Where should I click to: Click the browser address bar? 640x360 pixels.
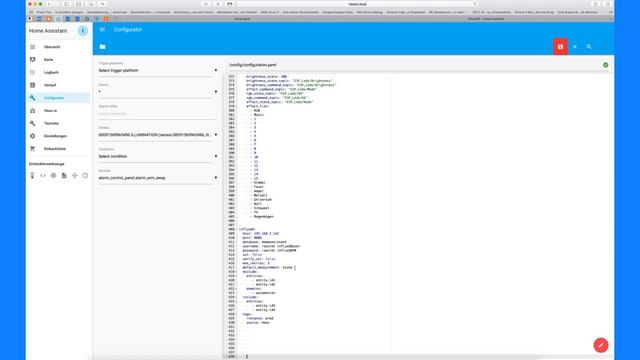[357, 4]
